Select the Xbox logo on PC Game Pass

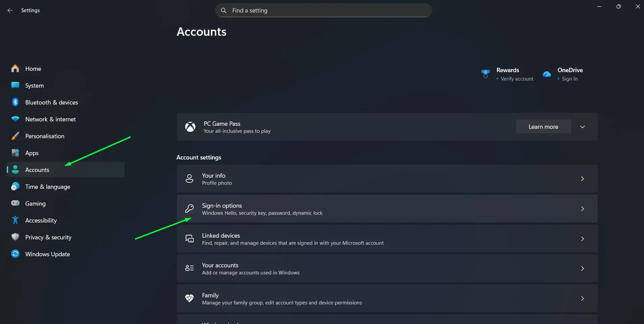point(190,127)
